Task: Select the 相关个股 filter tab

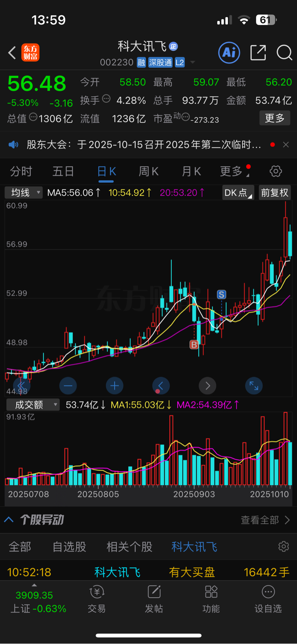Action: [x=130, y=547]
